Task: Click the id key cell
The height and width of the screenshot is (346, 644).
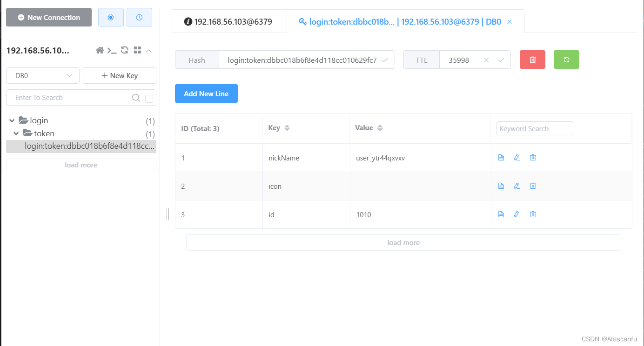Action: tap(306, 214)
